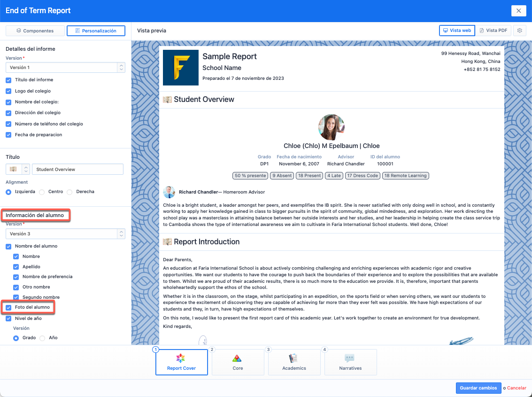Click the Guardar cambios button

[478, 388]
